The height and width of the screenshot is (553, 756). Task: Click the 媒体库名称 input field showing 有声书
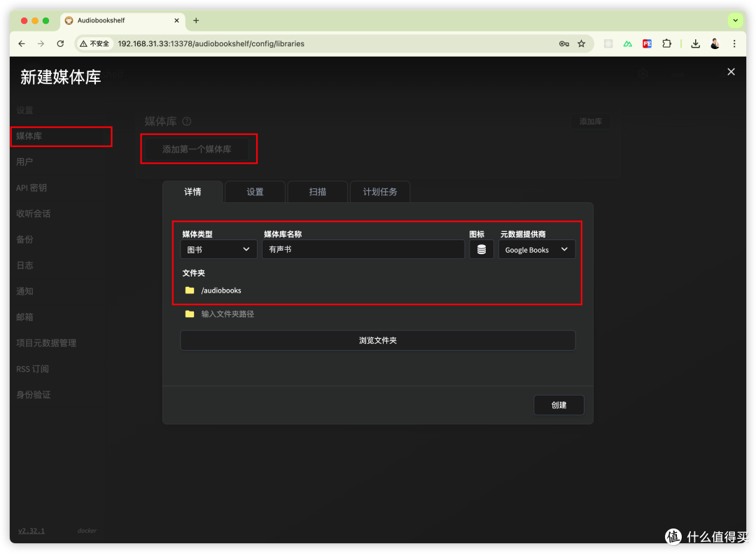coord(363,249)
